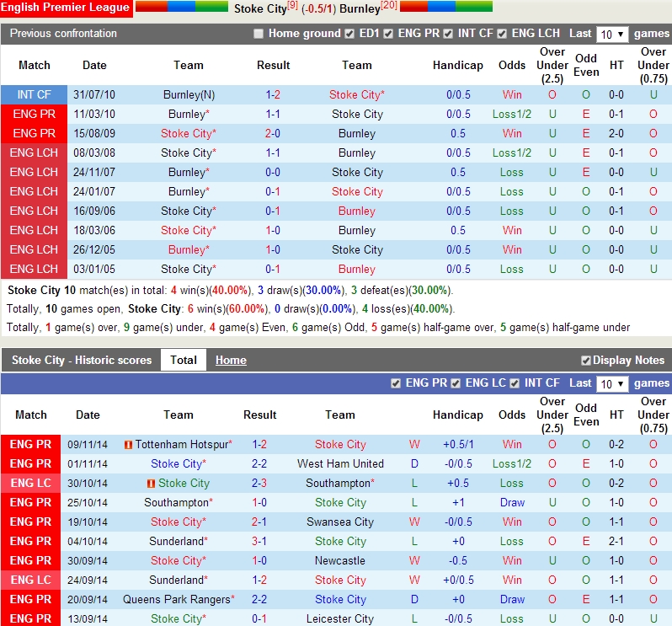This screenshot has height=626, width=672.
Task: Click the Stoke City - Historic scores heading
Action: click(x=82, y=360)
